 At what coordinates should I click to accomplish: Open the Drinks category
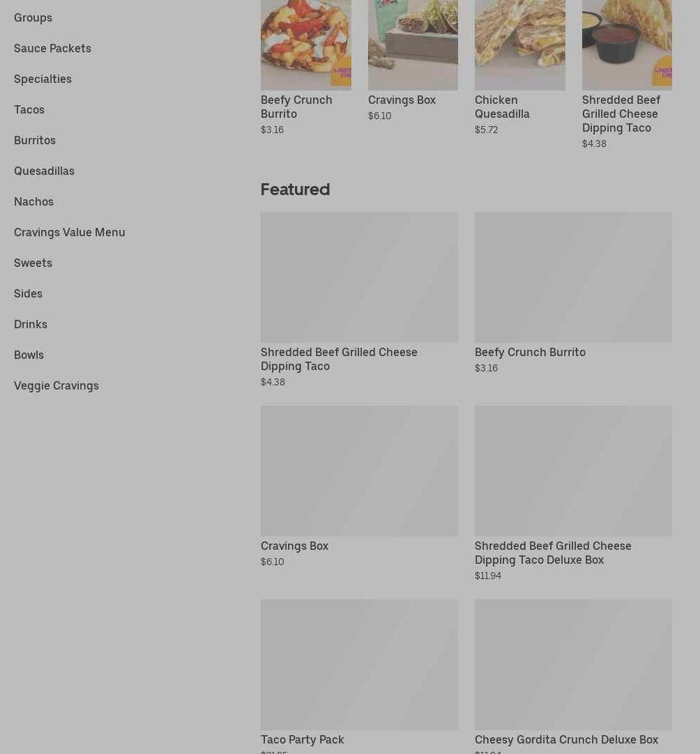coord(31,325)
